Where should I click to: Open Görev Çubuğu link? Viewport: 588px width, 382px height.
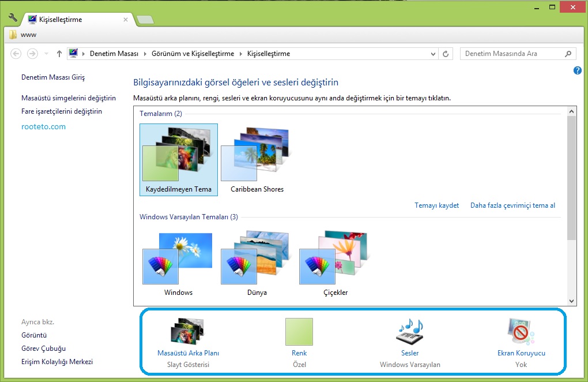pos(43,349)
